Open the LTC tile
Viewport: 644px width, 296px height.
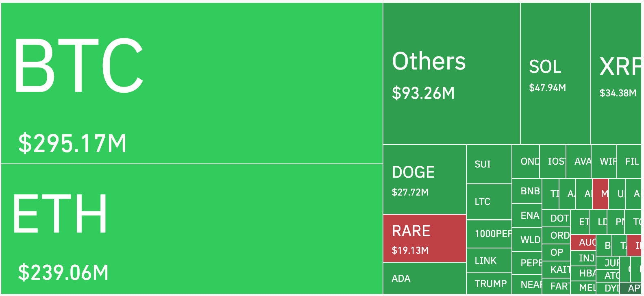(x=489, y=202)
